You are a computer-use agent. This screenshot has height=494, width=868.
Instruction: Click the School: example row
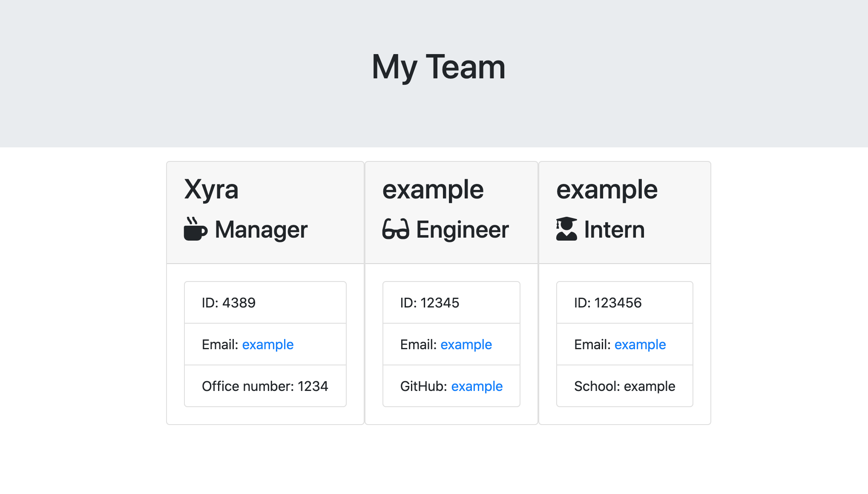point(625,386)
